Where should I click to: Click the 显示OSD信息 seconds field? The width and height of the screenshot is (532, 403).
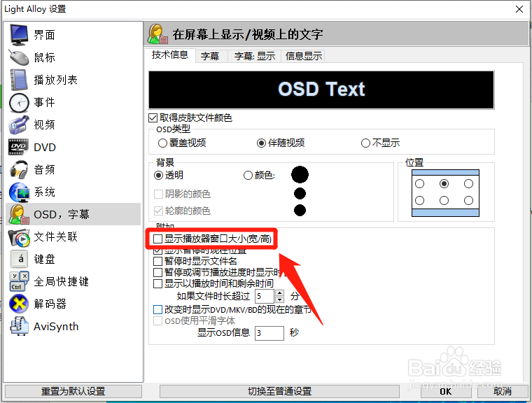tap(269, 333)
